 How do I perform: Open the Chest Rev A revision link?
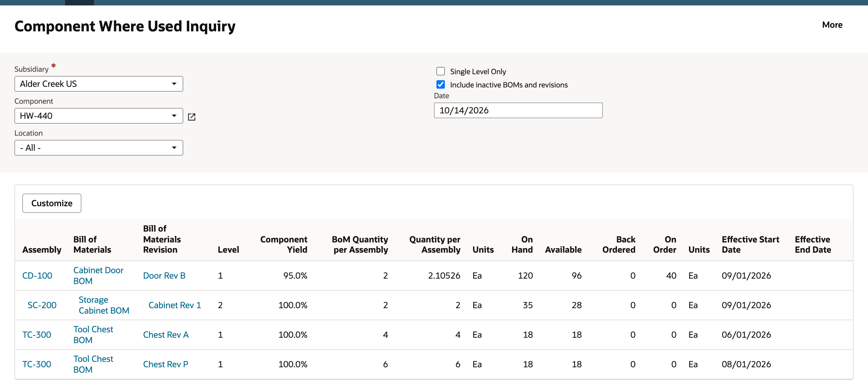pos(166,335)
